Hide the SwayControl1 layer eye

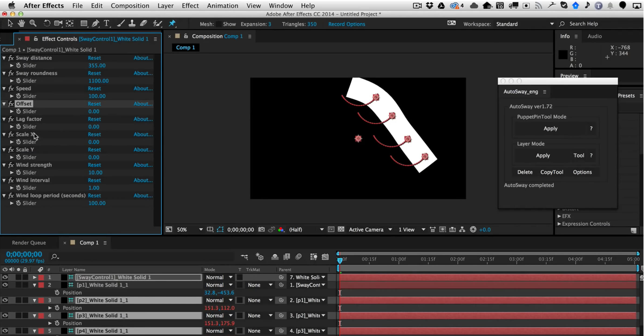(5, 277)
